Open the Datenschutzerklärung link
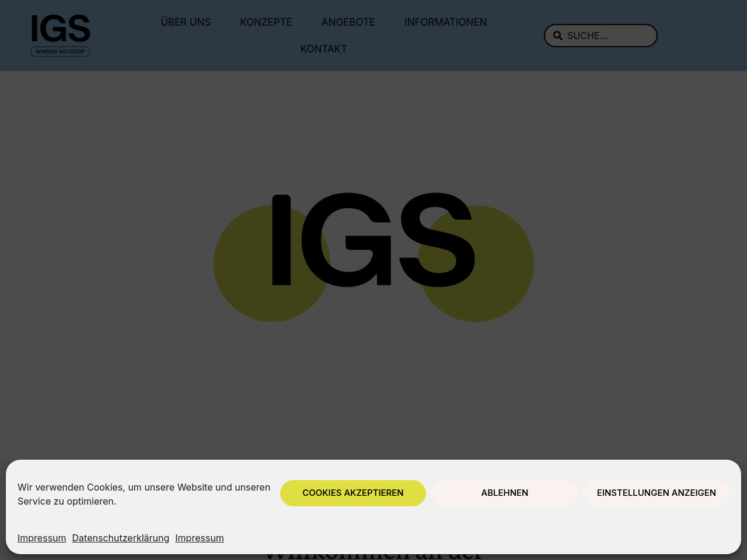 pyautogui.click(x=121, y=538)
